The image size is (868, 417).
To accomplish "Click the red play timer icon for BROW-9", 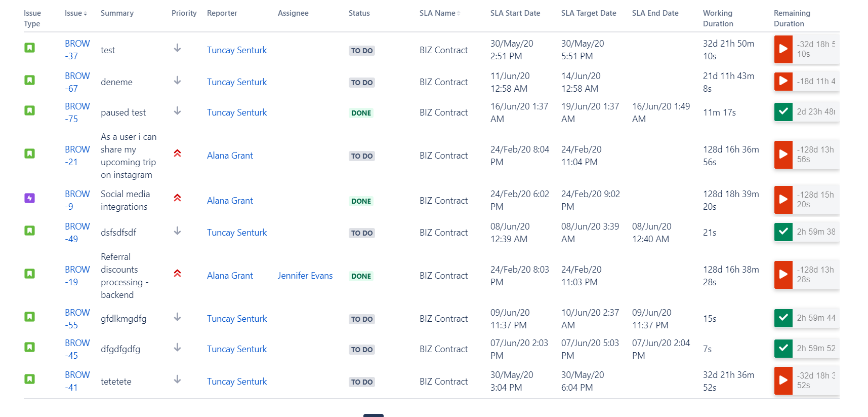I will [783, 200].
